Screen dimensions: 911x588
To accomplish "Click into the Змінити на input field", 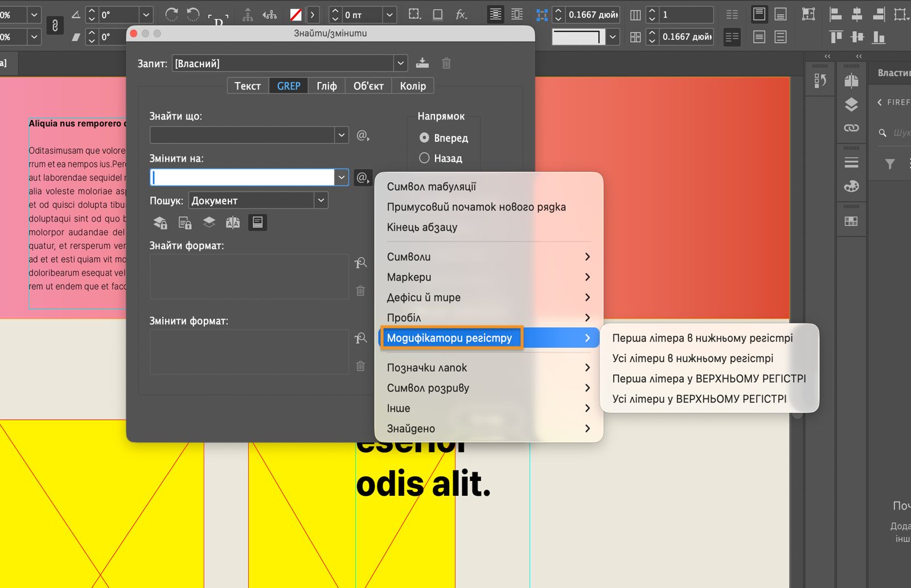I will click(x=242, y=178).
